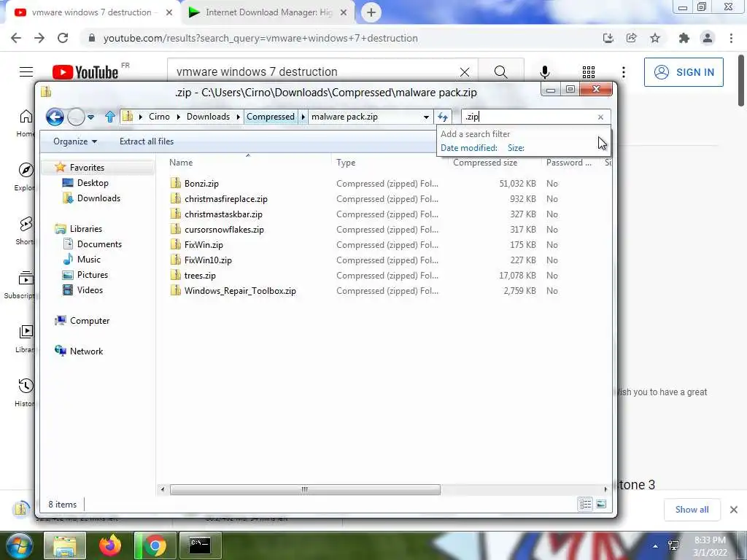Switch to YouTube search results tab
747x560 pixels.
pyautogui.click(x=90, y=12)
